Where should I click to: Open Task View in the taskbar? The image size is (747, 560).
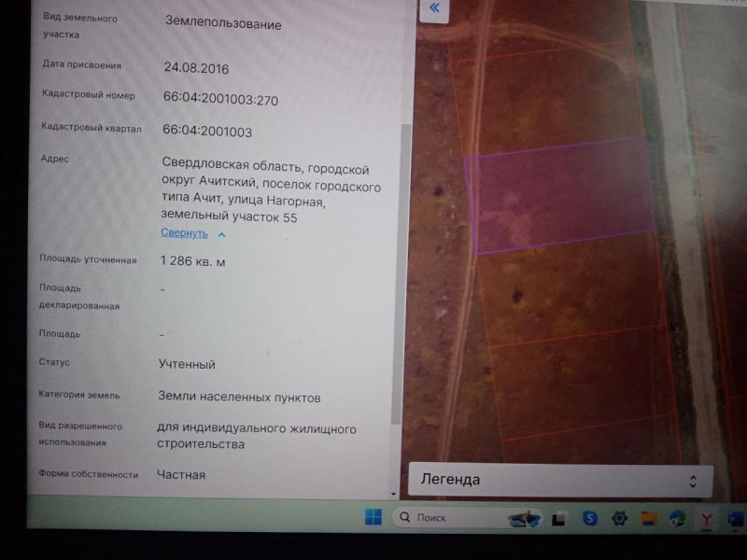tap(558, 518)
